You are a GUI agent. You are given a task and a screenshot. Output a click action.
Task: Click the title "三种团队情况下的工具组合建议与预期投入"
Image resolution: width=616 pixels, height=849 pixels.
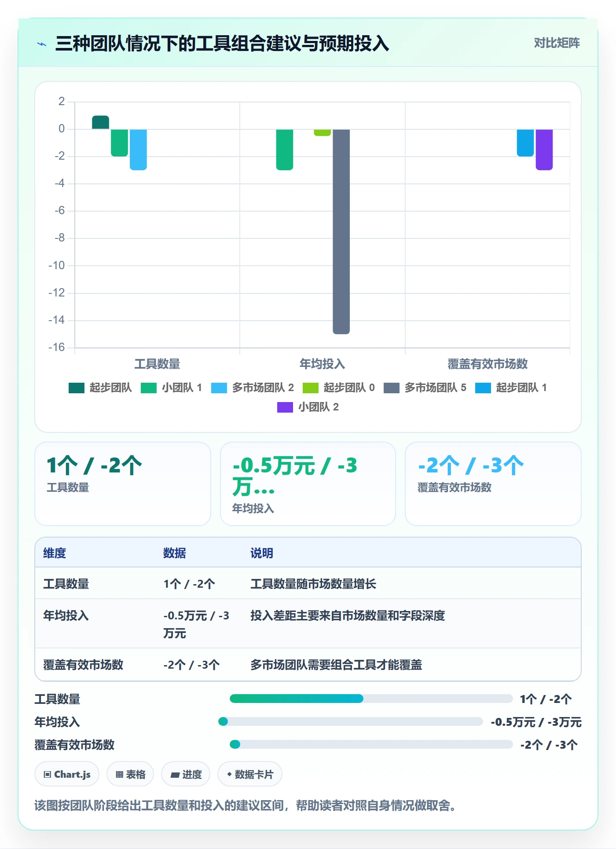(x=222, y=44)
